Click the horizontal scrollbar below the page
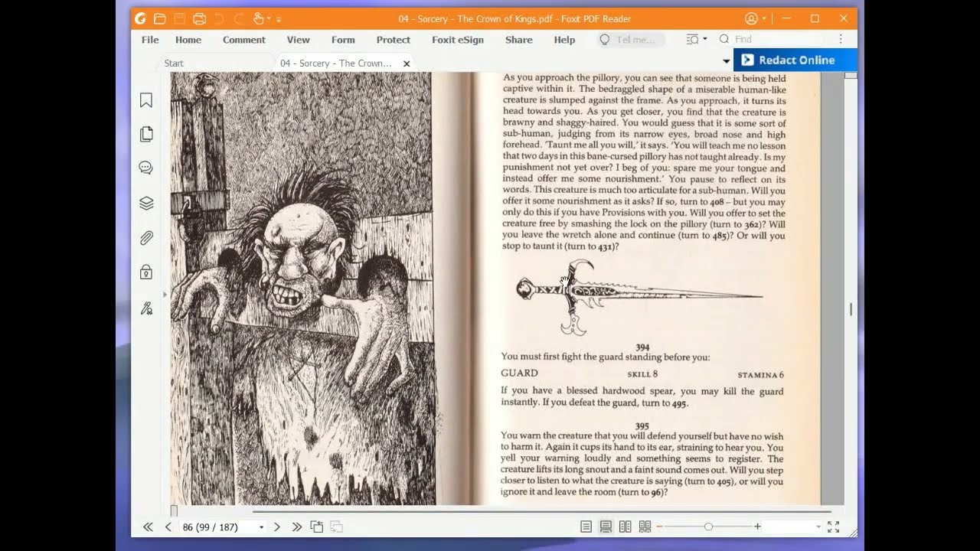Viewport: 980px width, 551px height. coord(542,510)
